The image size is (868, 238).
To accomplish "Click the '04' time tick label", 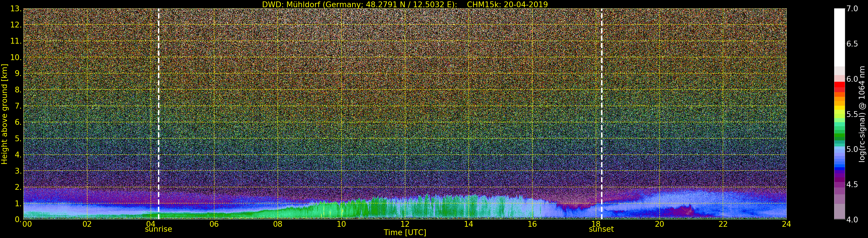I will (150, 224).
